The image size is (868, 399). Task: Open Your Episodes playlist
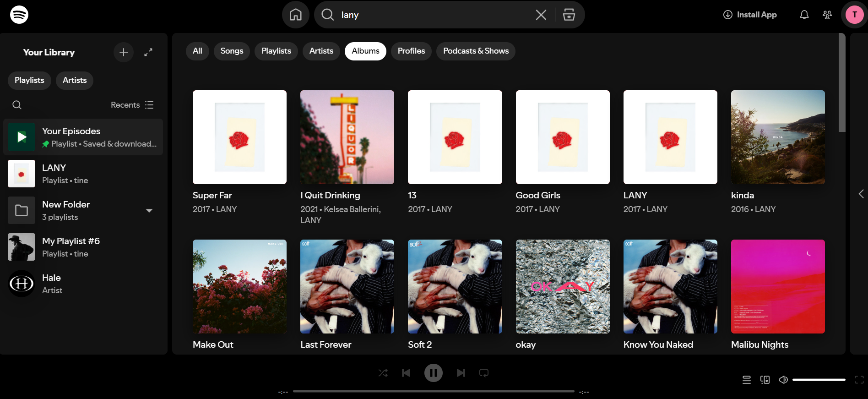(x=83, y=137)
